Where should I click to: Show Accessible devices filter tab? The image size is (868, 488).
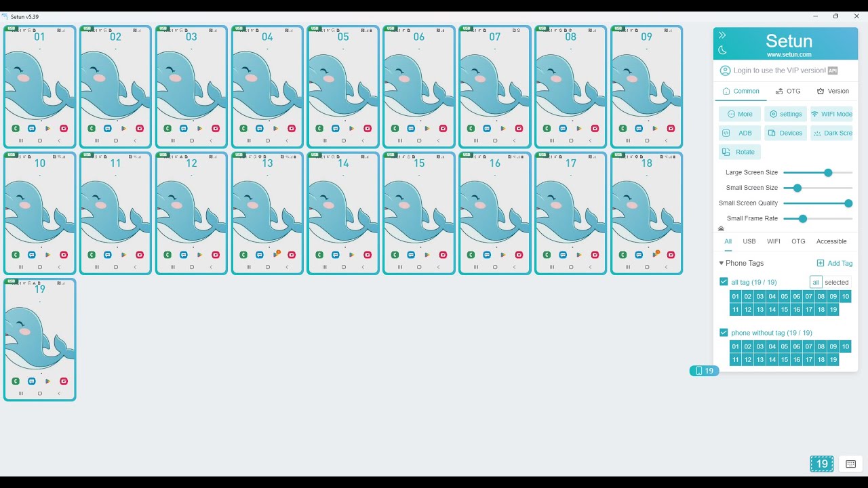click(x=831, y=241)
